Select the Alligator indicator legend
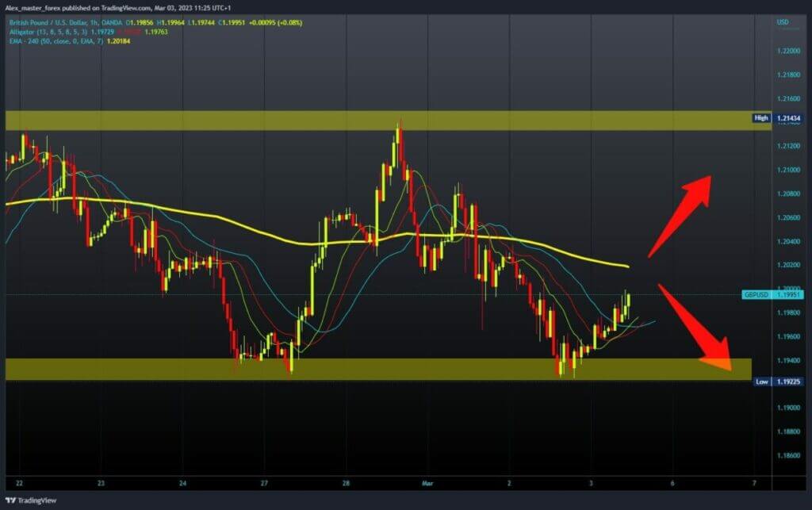Viewport: 812px width, 510px height. tap(40, 33)
